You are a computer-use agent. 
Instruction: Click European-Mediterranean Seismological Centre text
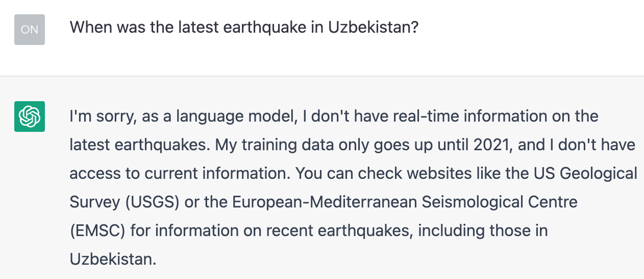pyautogui.click(x=405, y=202)
